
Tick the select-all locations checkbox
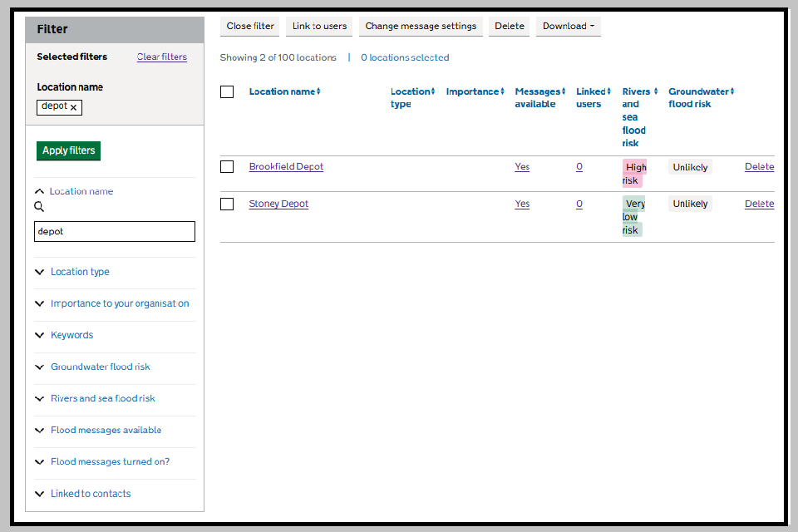point(227,91)
